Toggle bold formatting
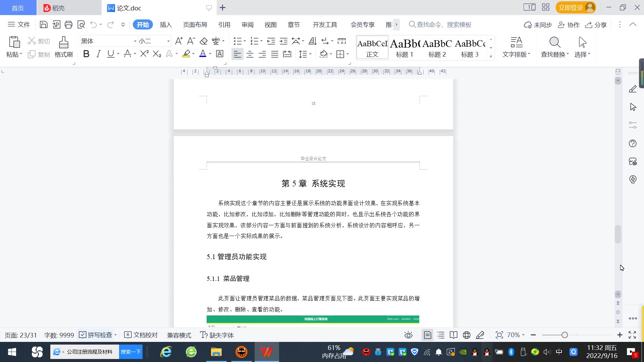 [x=86, y=54]
